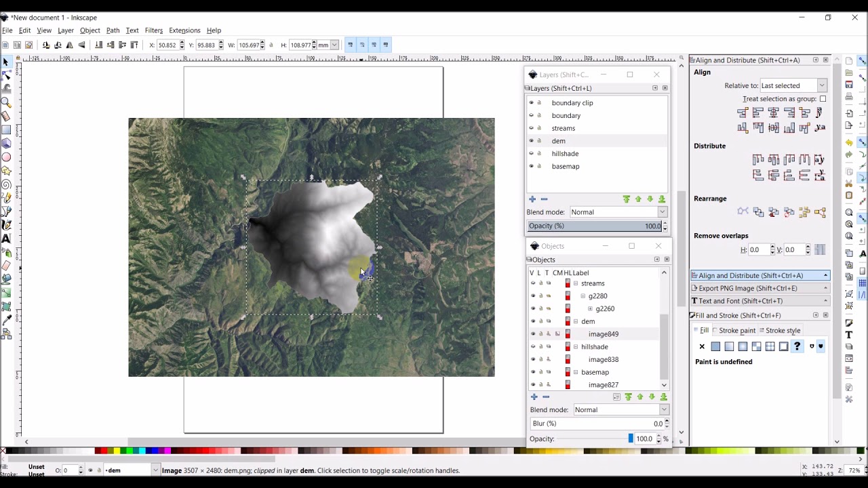
Task: Open Text and Font panel
Action: [759, 301]
